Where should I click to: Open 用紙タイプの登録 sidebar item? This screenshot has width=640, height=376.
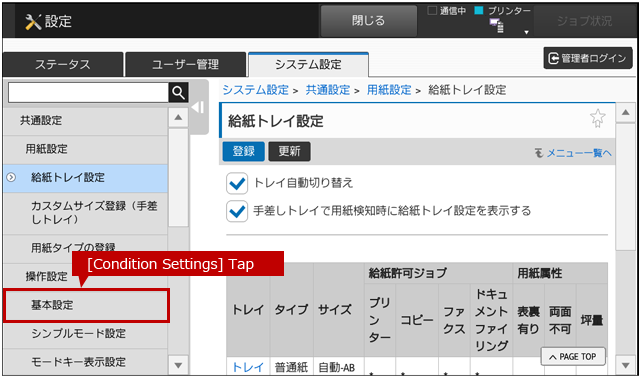85,248
